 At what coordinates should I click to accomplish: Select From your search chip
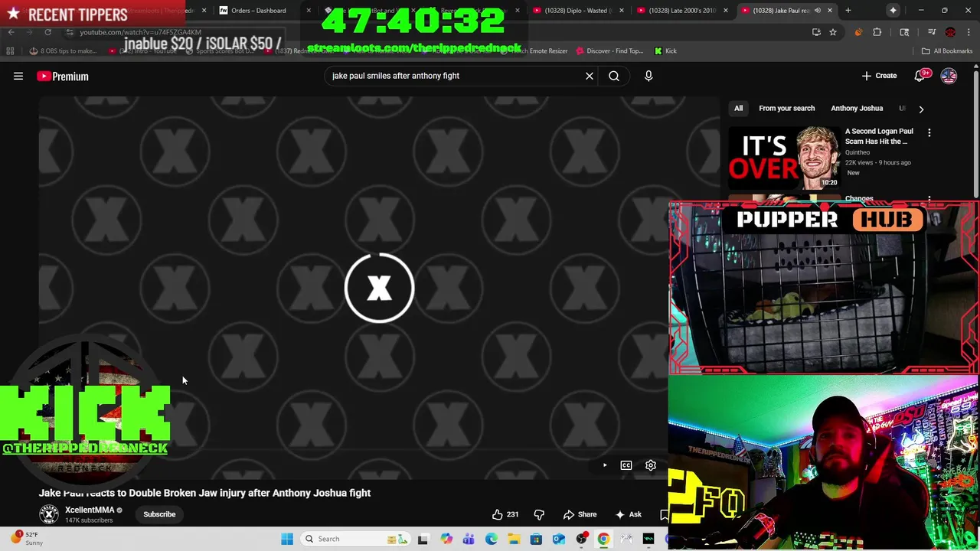click(x=786, y=109)
